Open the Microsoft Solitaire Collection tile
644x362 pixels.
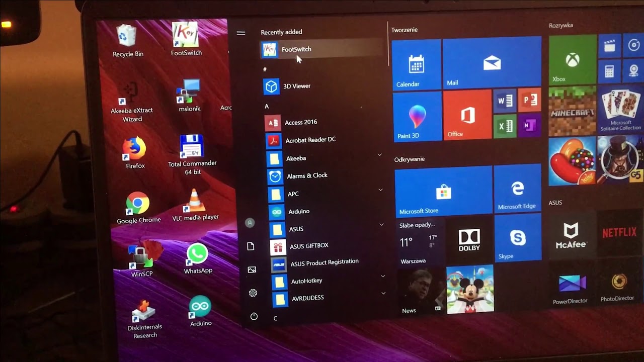(621, 111)
